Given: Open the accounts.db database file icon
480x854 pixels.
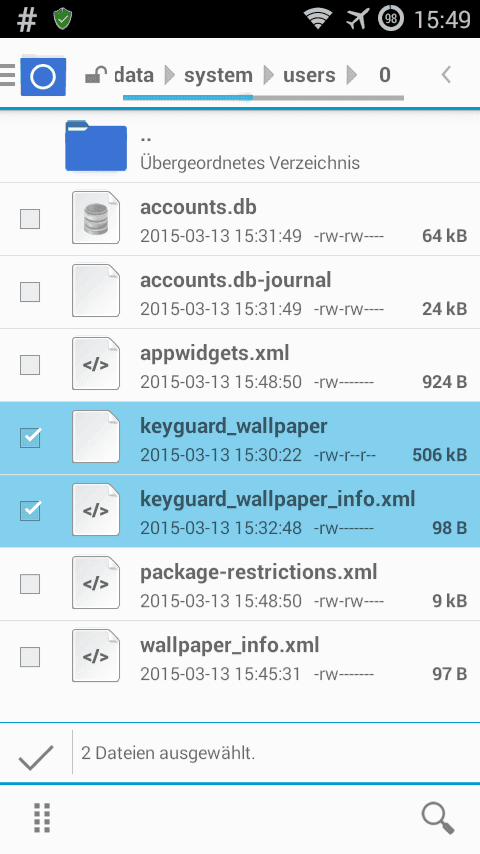Looking at the screenshot, I should coord(96,217).
